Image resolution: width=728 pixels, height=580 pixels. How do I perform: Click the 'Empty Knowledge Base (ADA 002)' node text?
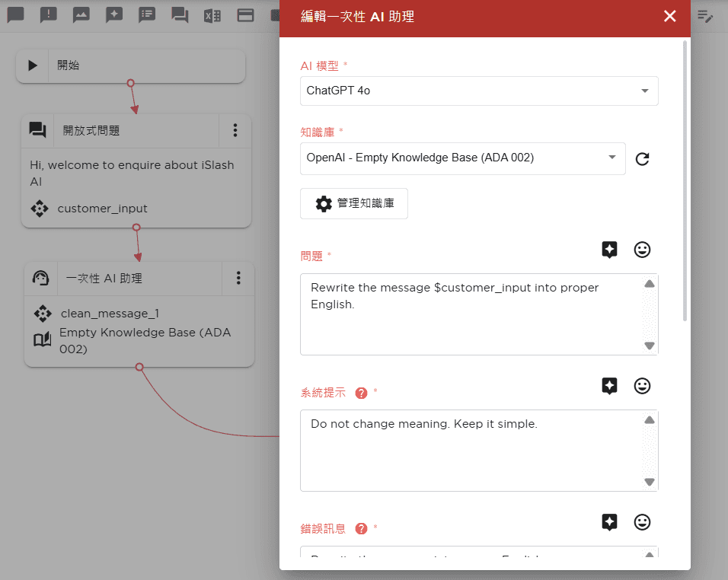click(145, 340)
